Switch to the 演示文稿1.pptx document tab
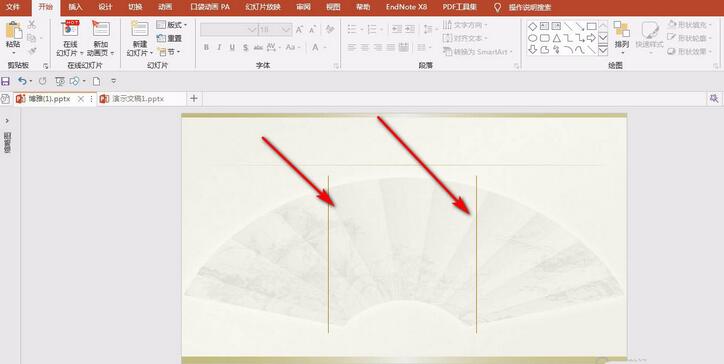The image size is (724, 364). coord(139,99)
